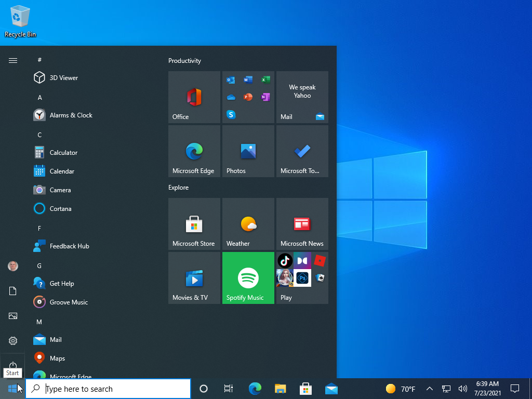
Task: Click the # section header
Action: pyautogui.click(x=39, y=60)
